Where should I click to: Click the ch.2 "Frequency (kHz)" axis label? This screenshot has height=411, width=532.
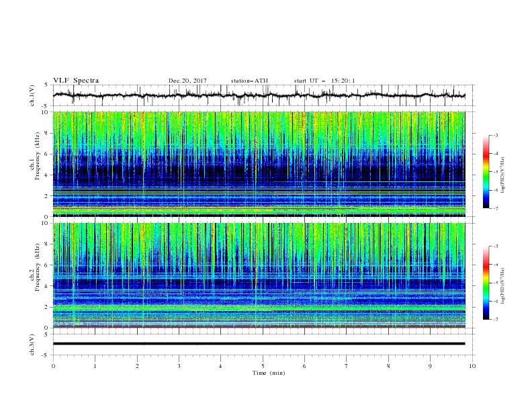point(38,267)
